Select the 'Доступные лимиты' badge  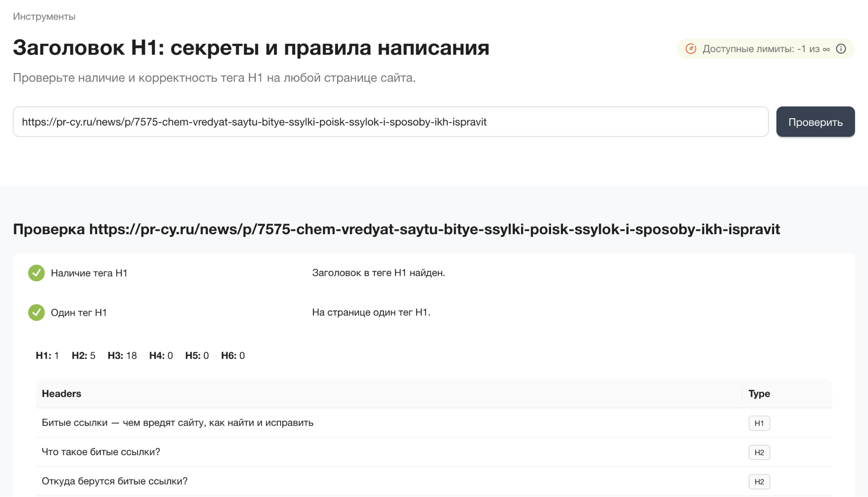[x=765, y=49]
